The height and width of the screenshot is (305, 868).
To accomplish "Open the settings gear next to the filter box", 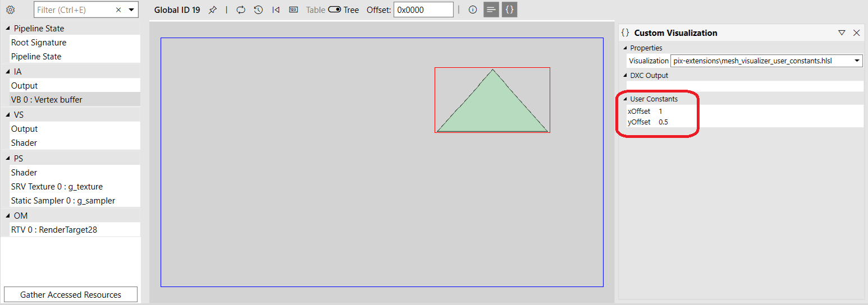I will click(10, 10).
